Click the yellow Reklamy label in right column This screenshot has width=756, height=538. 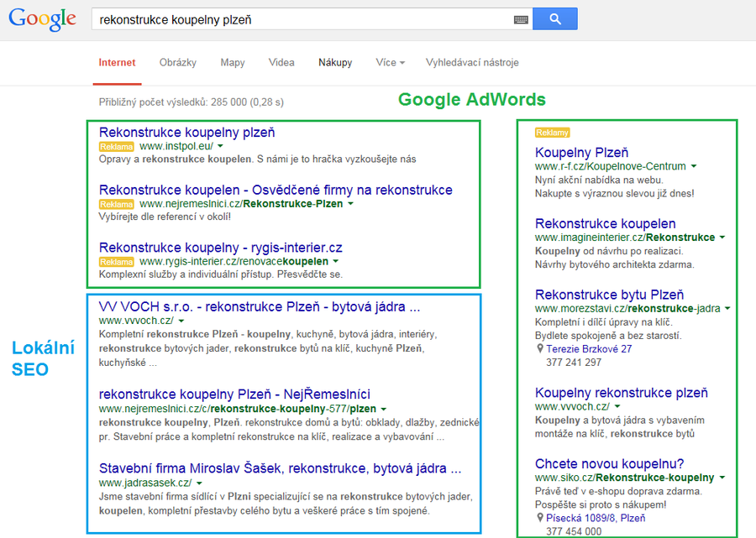(x=553, y=133)
